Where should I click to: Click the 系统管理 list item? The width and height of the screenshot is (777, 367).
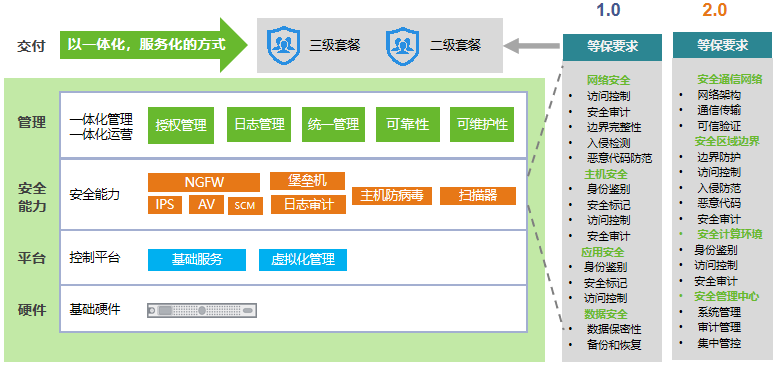tap(720, 312)
